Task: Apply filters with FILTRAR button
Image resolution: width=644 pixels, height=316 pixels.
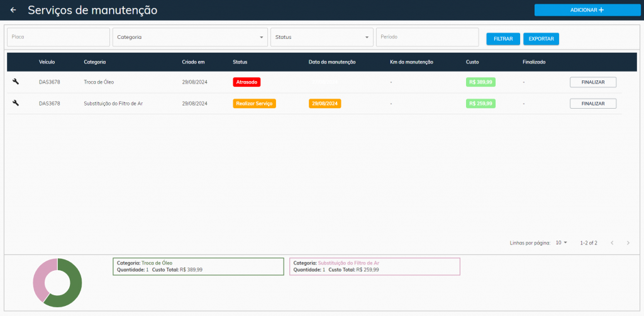Action: (503, 38)
